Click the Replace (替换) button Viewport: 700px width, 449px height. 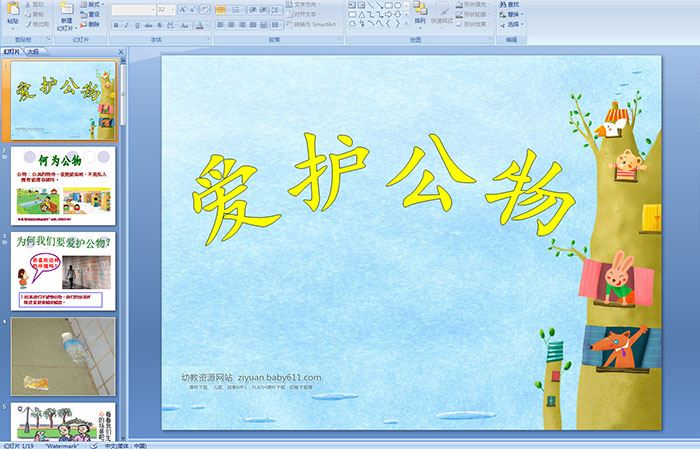tap(512, 14)
